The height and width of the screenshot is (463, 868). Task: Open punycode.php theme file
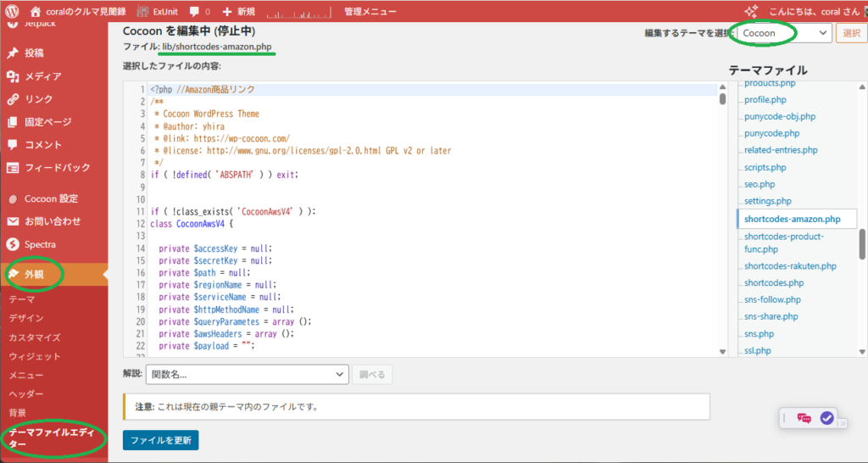tap(771, 133)
